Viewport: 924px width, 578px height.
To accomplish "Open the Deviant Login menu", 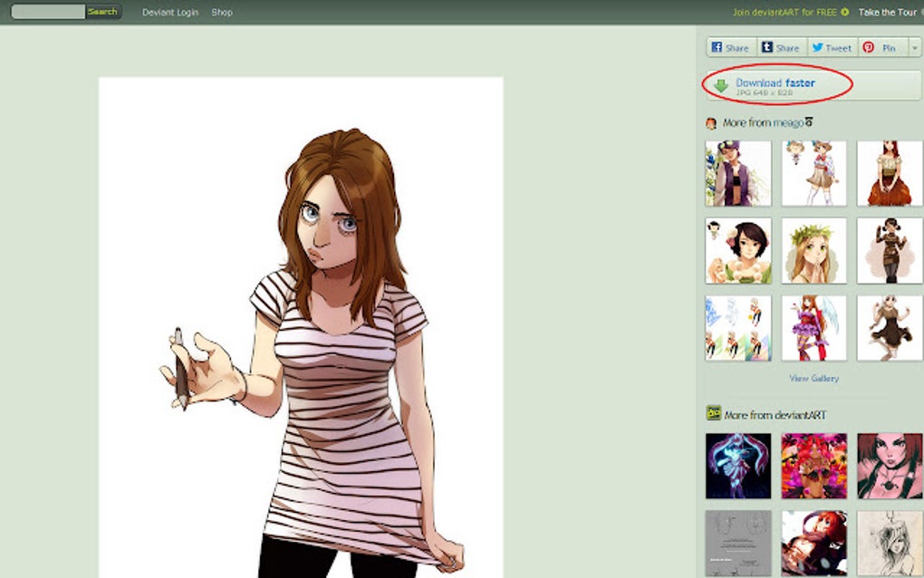I will [x=169, y=12].
